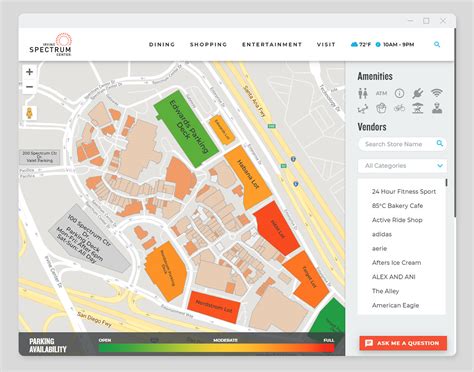The width and height of the screenshot is (474, 372).
Task: Open the Entertainment menu
Action: coord(272,44)
